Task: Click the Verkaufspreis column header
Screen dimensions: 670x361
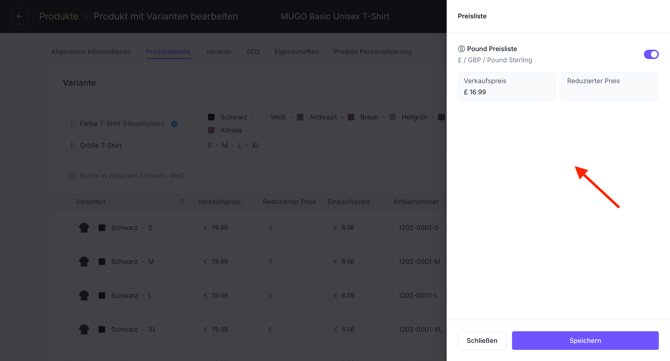Action: pyautogui.click(x=219, y=202)
